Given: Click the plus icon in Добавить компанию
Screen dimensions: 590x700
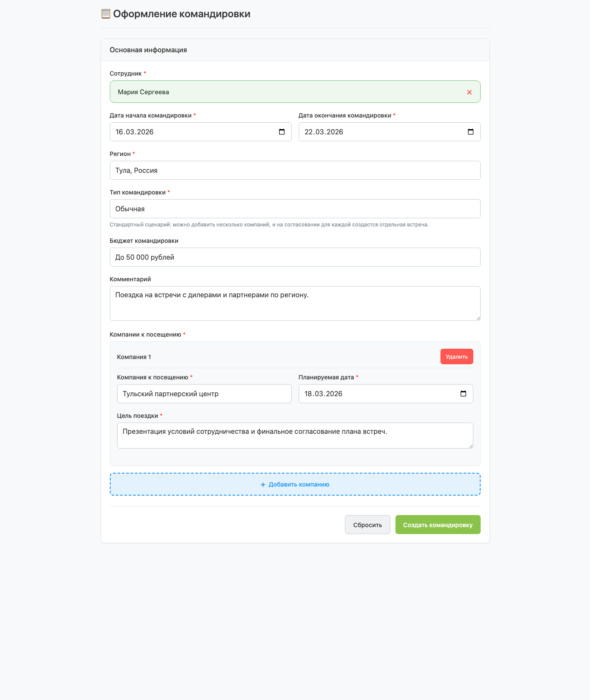Looking at the screenshot, I should click(x=263, y=485).
